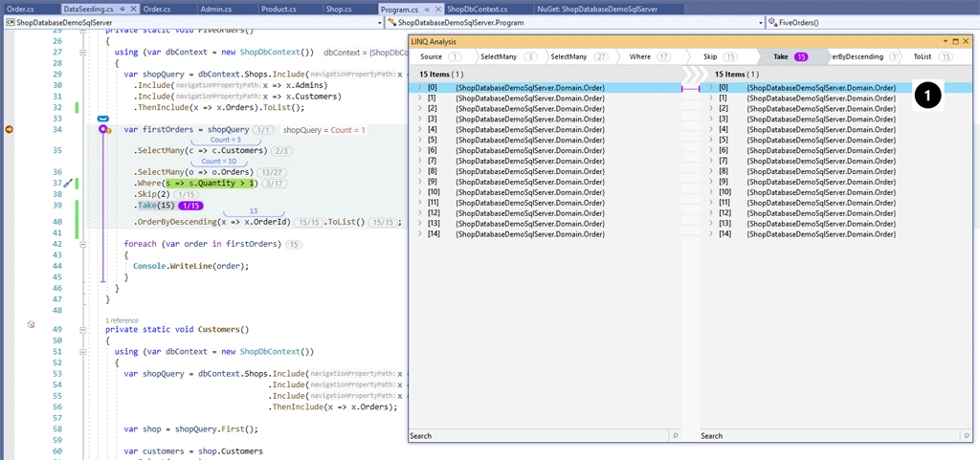Collapse the Customers() method at line 49

(x=83, y=330)
